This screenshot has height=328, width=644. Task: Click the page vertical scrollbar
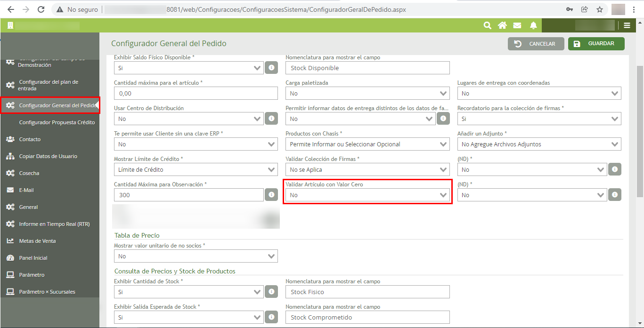pos(640,132)
